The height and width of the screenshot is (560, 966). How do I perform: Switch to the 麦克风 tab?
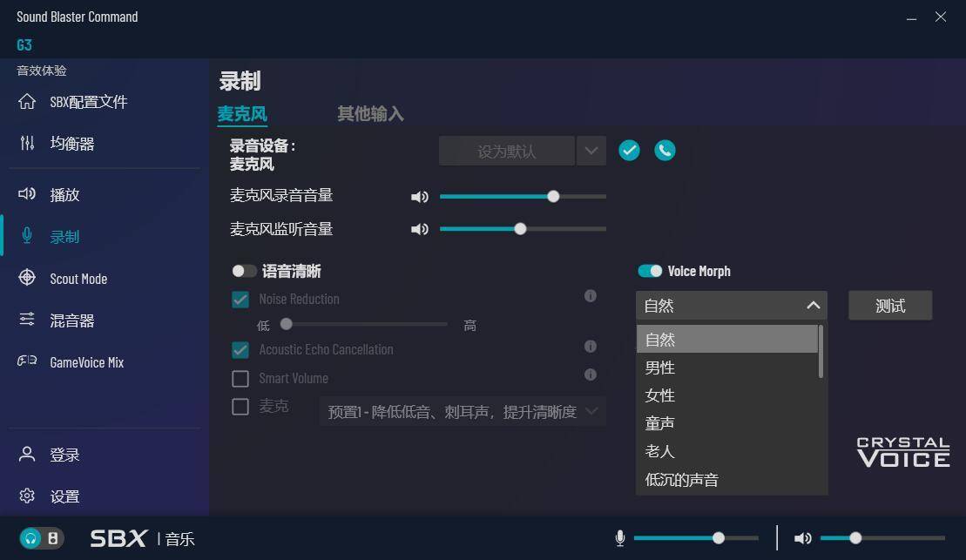242,114
